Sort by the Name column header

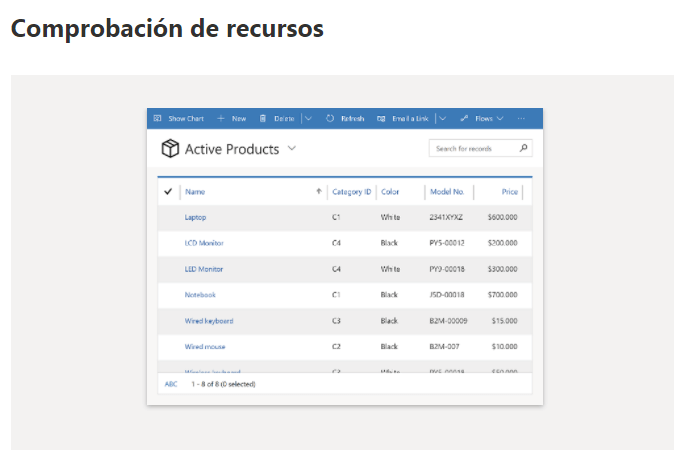tap(195, 191)
